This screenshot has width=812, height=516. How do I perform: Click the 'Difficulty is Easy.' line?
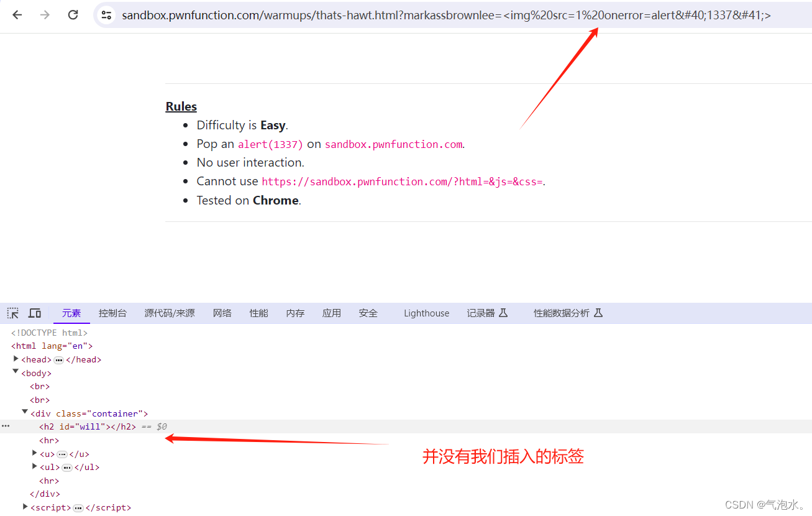pos(242,125)
